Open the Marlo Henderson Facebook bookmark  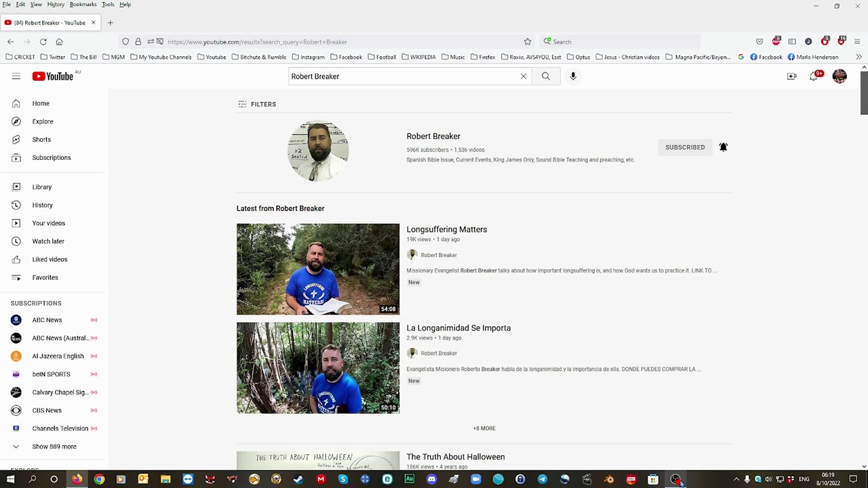pyautogui.click(x=813, y=57)
